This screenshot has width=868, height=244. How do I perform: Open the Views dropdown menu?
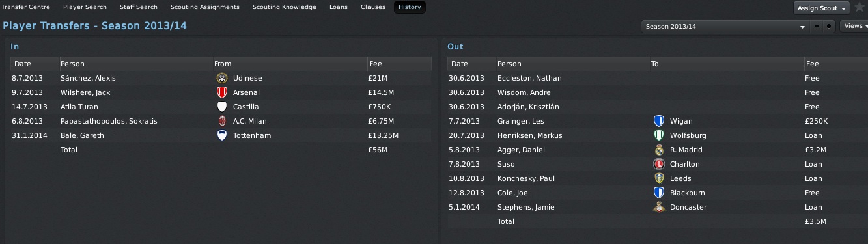[854, 26]
